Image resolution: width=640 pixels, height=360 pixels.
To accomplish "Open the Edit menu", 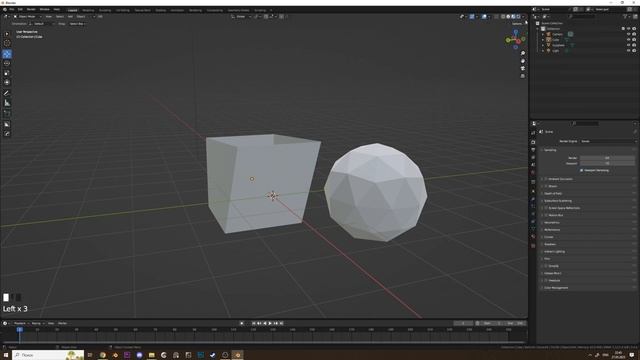I will pyautogui.click(x=20, y=9).
